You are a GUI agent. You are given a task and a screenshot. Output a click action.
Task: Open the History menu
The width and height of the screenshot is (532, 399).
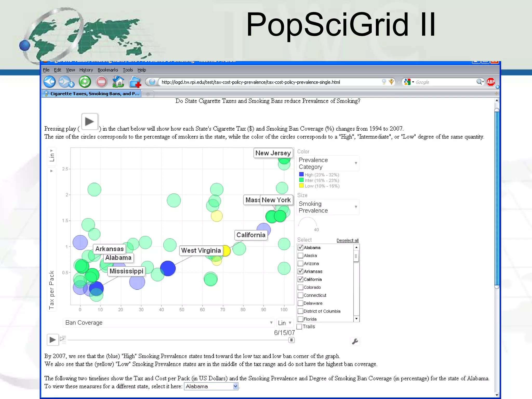86,70
